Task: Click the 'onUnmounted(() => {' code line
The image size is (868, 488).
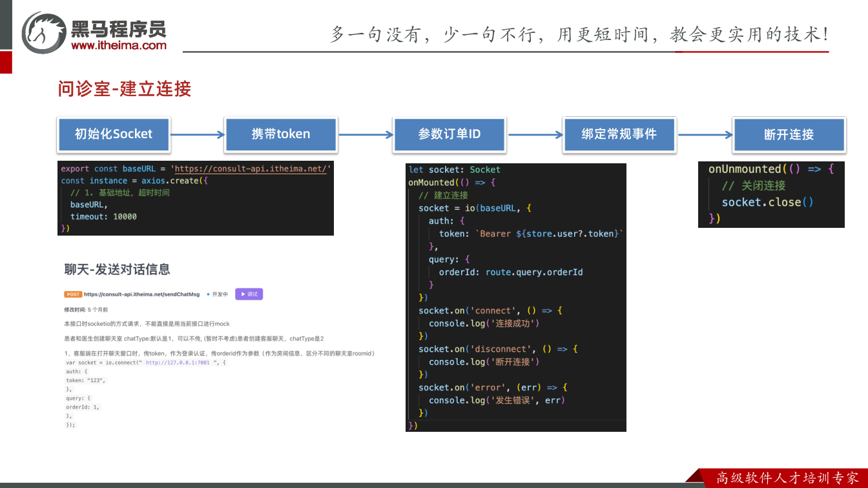Action: (x=771, y=169)
